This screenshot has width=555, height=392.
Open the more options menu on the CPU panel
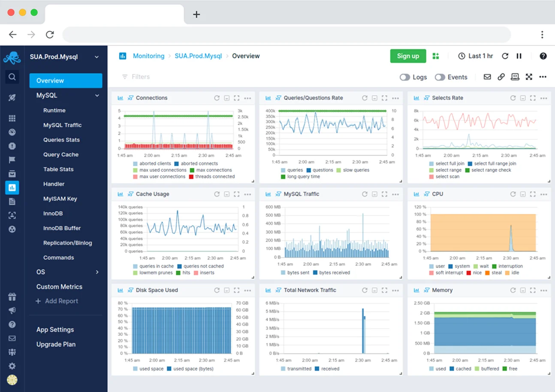click(544, 194)
